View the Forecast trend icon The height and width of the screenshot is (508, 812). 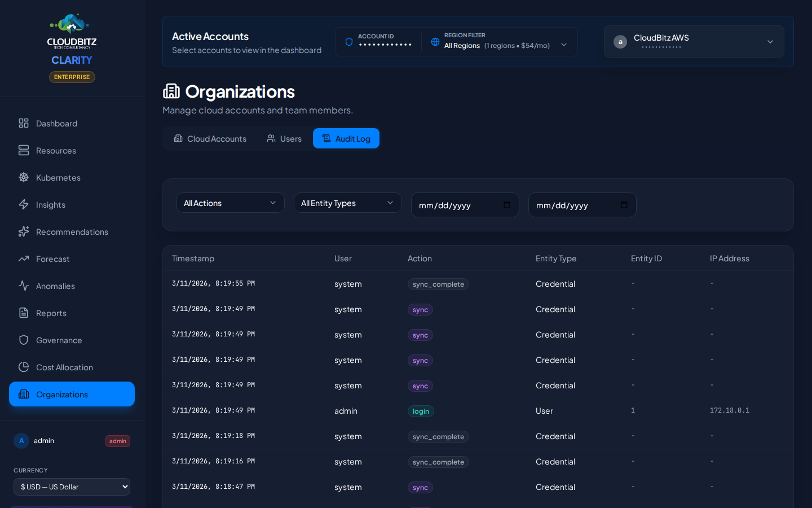[x=23, y=259]
